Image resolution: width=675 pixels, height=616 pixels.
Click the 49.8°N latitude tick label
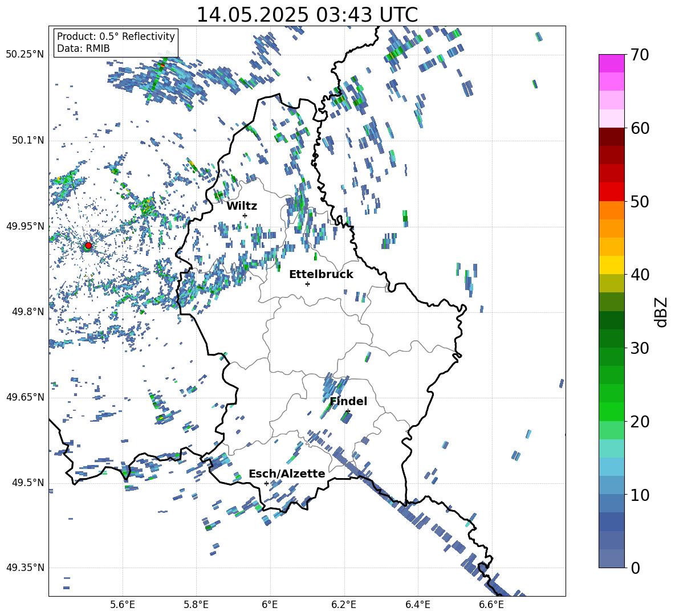pos(27,312)
